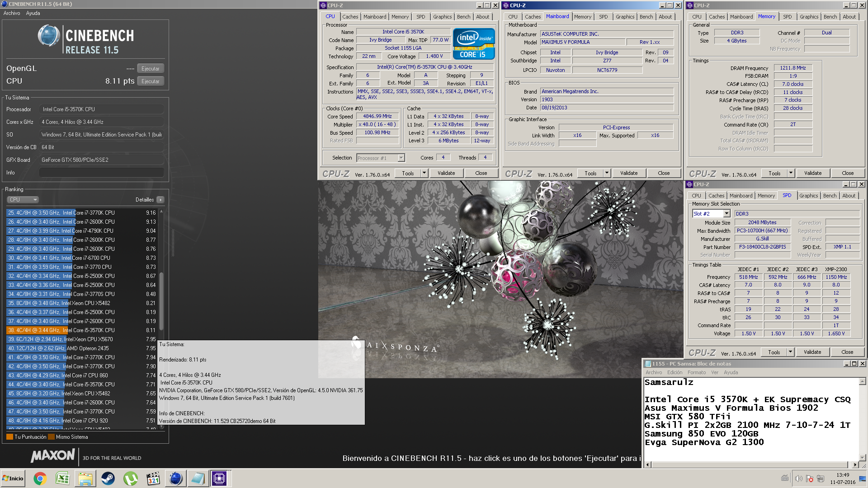Click the 4846.99 MHz Core Speed value

[x=377, y=116]
